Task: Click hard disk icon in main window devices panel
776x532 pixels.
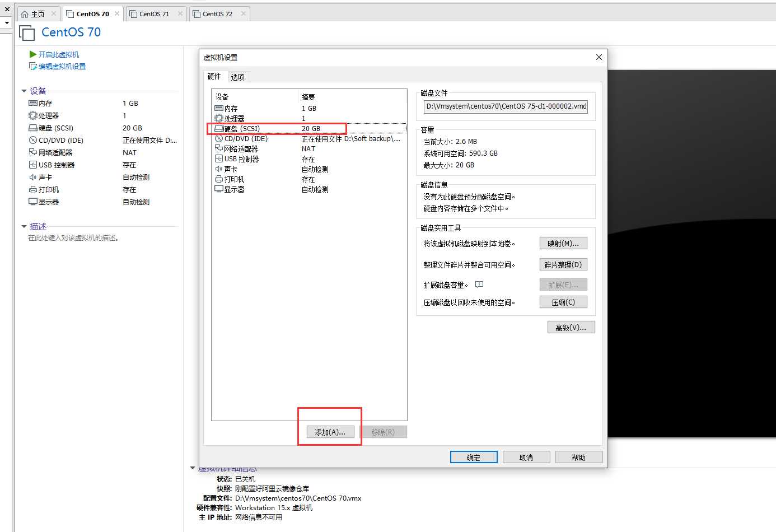Action: (x=33, y=128)
